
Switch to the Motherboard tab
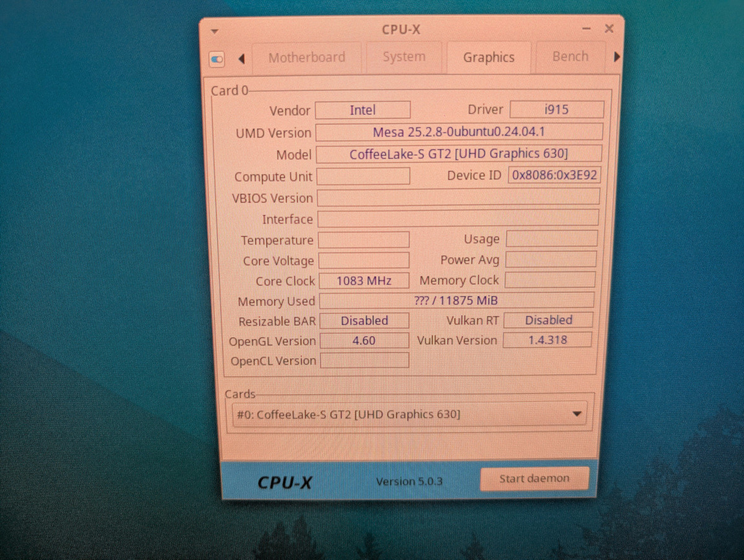[x=306, y=58]
